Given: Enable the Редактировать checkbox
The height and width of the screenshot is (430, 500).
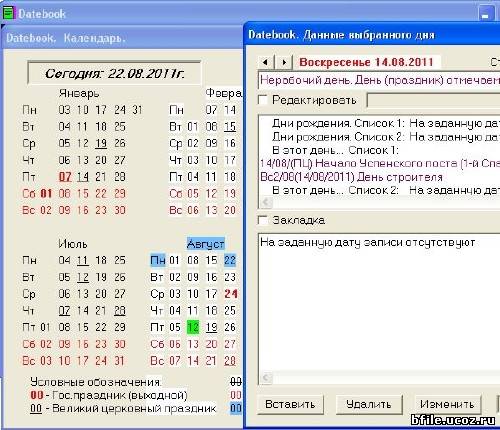Looking at the screenshot, I should click(x=263, y=100).
